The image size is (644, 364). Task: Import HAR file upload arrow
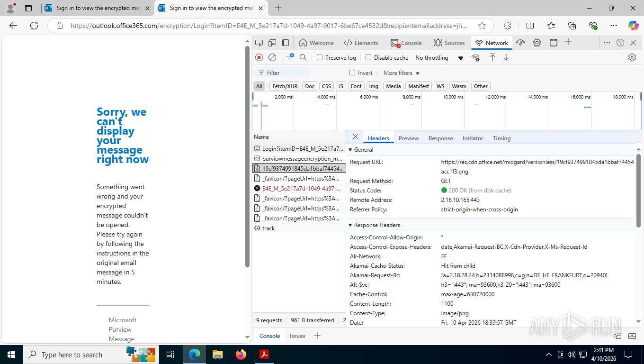coord(492,57)
